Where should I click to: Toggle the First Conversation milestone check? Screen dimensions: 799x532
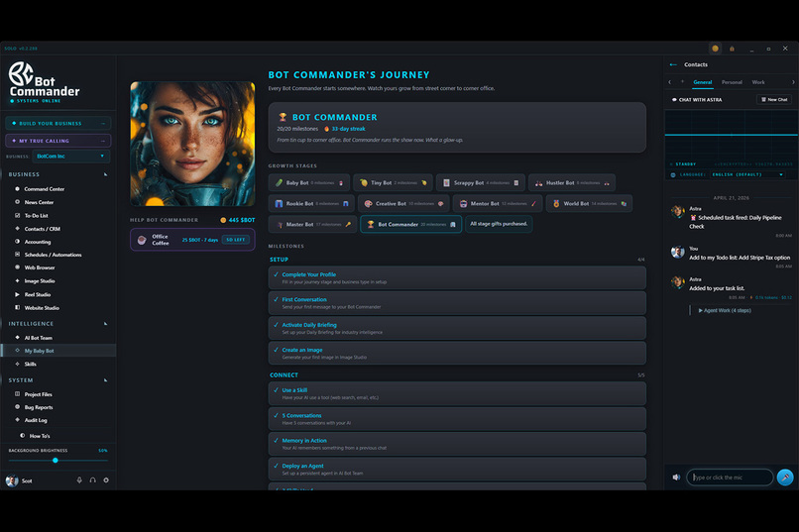click(x=276, y=299)
